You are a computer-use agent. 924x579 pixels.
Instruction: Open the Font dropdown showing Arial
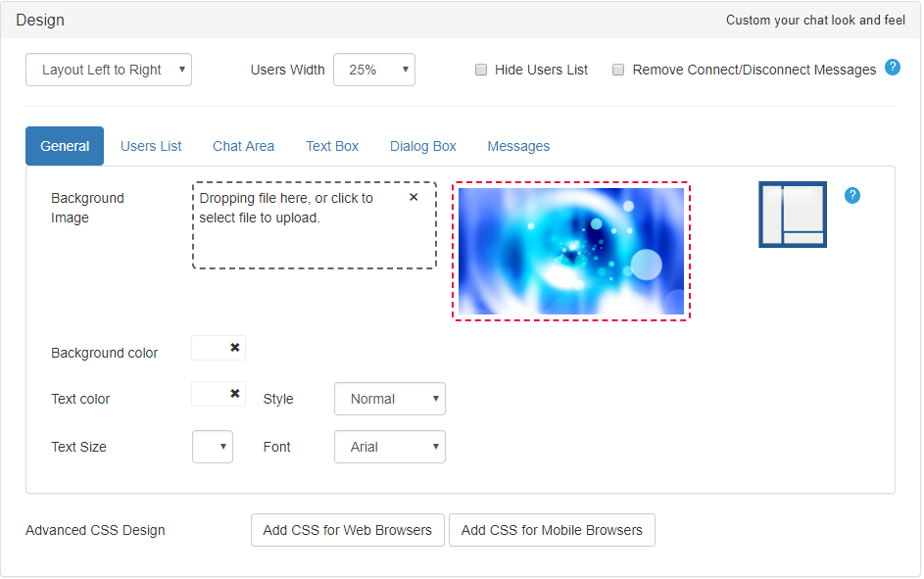click(389, 447)
